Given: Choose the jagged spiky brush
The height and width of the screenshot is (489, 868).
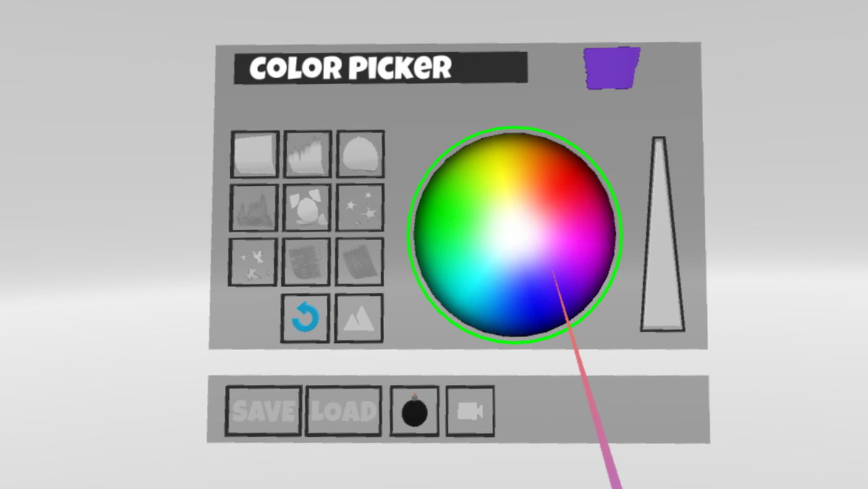Looking at the screenshot, I should 307,153.
